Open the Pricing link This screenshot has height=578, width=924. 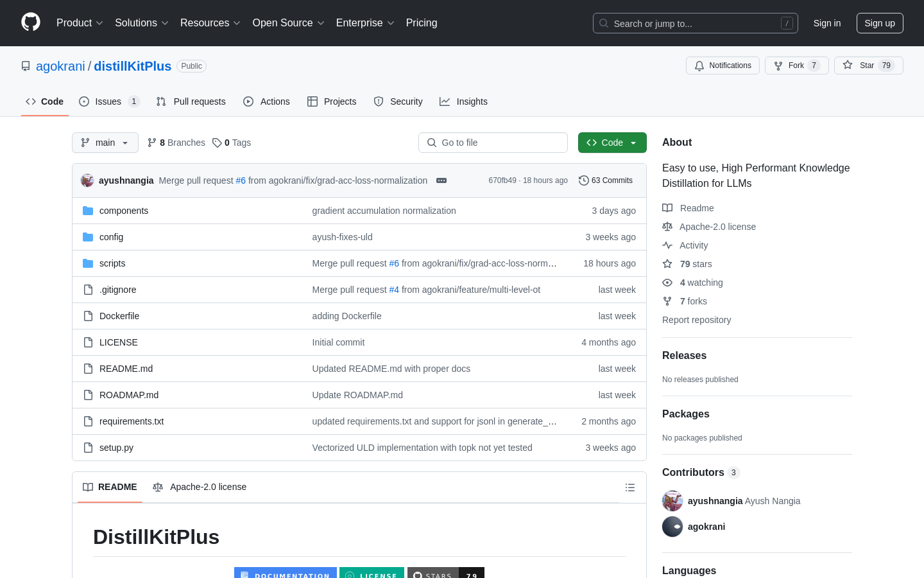click(422, 23)
